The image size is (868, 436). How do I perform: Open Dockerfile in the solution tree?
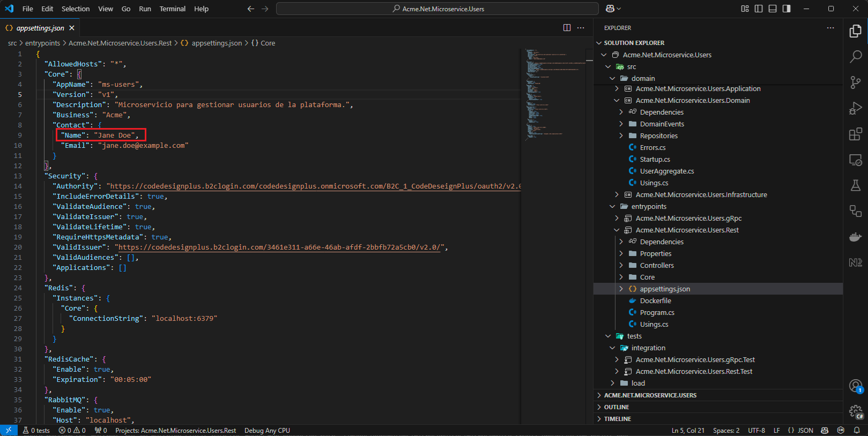pyautogui.click(x=655, y=301)
